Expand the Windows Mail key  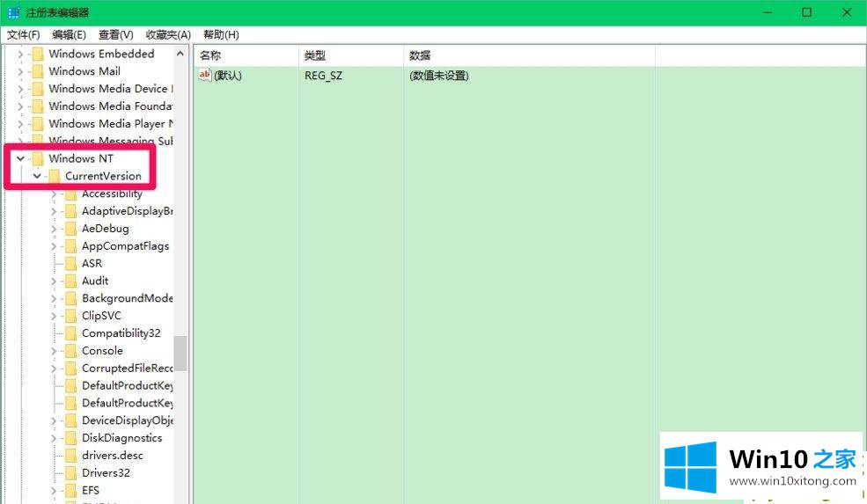tap(20, 71)
